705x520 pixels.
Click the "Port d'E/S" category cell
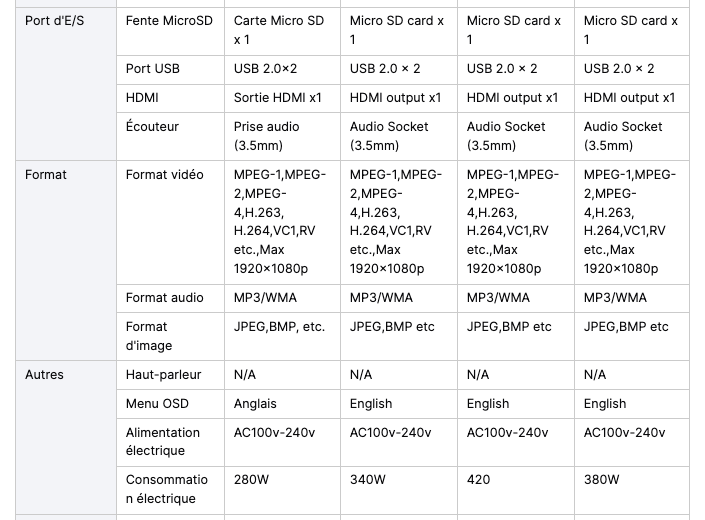66,84
